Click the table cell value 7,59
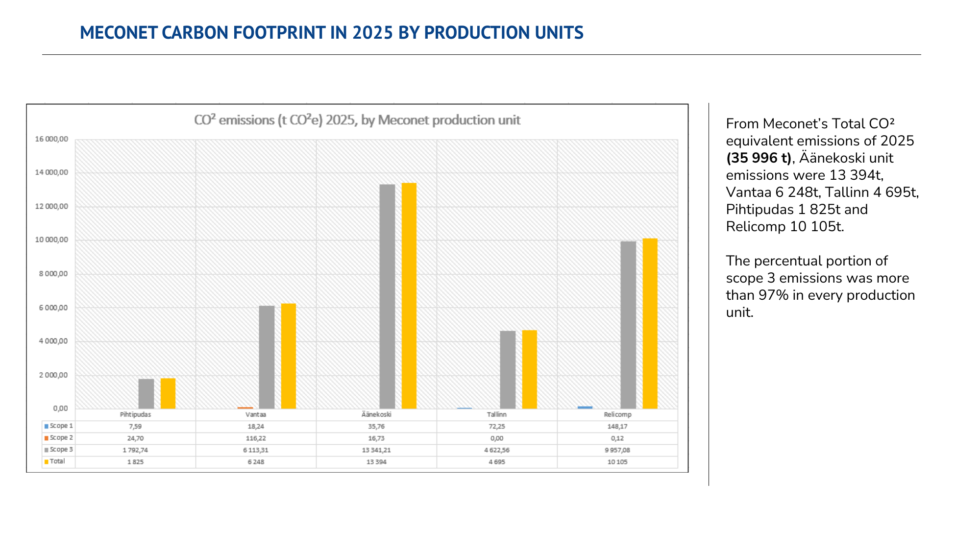The image size is (980, 551). pos(135,427)
